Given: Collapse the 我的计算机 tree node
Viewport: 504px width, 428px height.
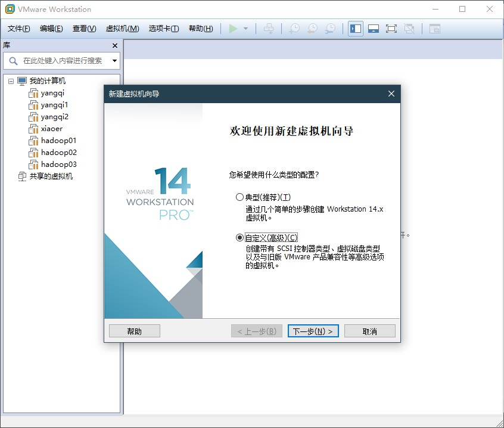Looking at the screenshot, I should [11, 81].
